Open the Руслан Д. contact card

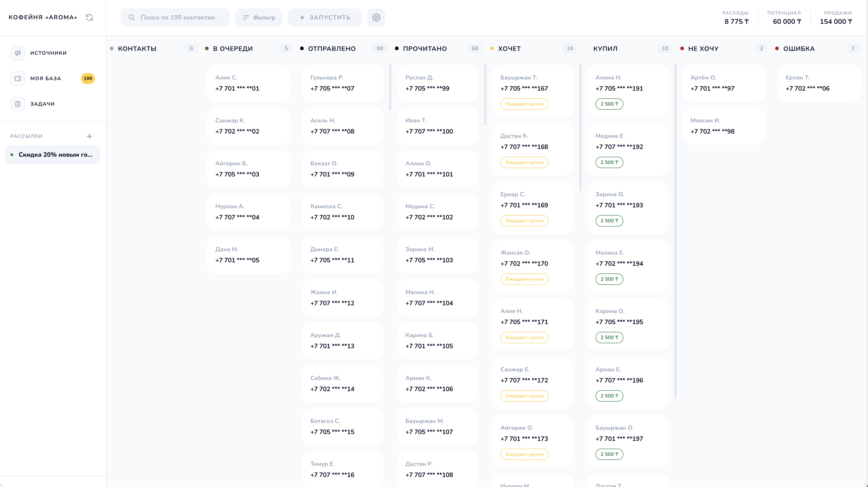click(438, 83)
